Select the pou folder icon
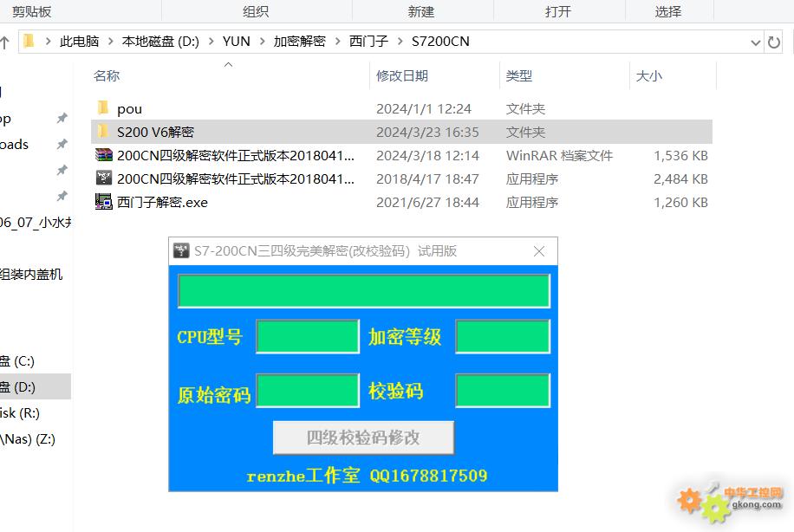This screenshot has height=532, width=794. (103, 107)
